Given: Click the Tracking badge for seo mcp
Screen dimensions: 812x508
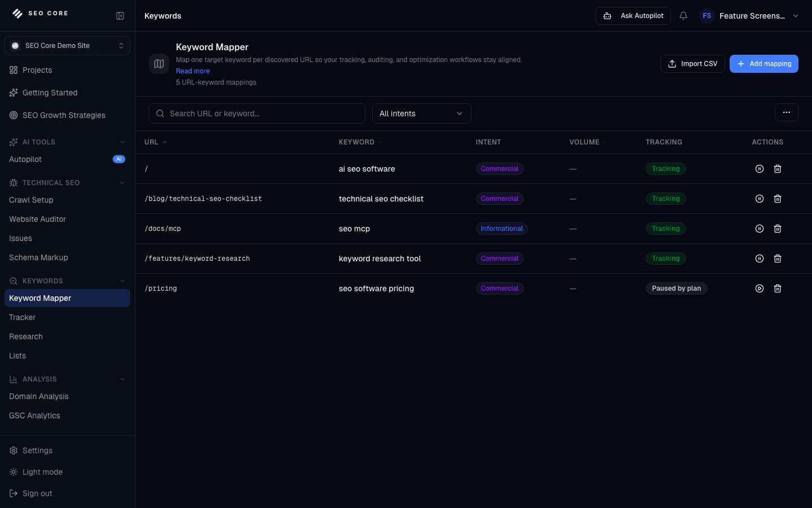Looking at the screenshot, I should pos(666,229).
